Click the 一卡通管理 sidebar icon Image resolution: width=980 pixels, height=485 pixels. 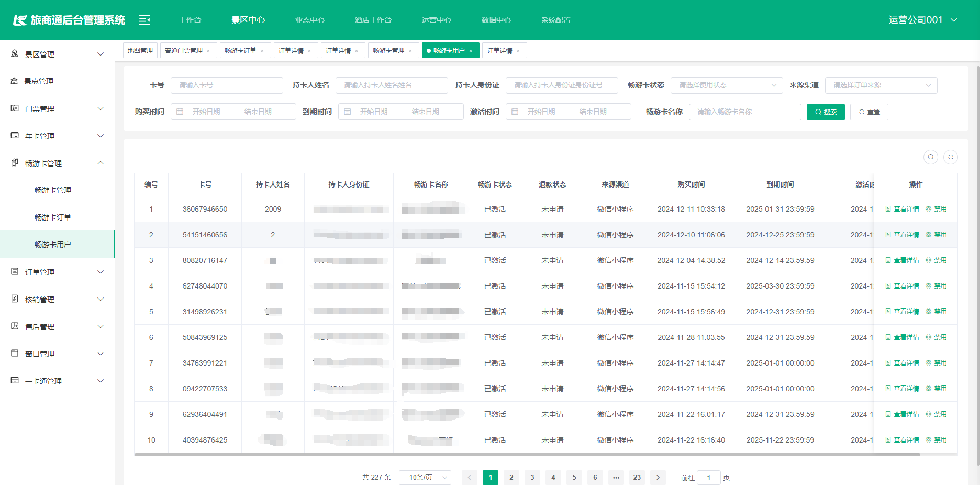[15, 381]
